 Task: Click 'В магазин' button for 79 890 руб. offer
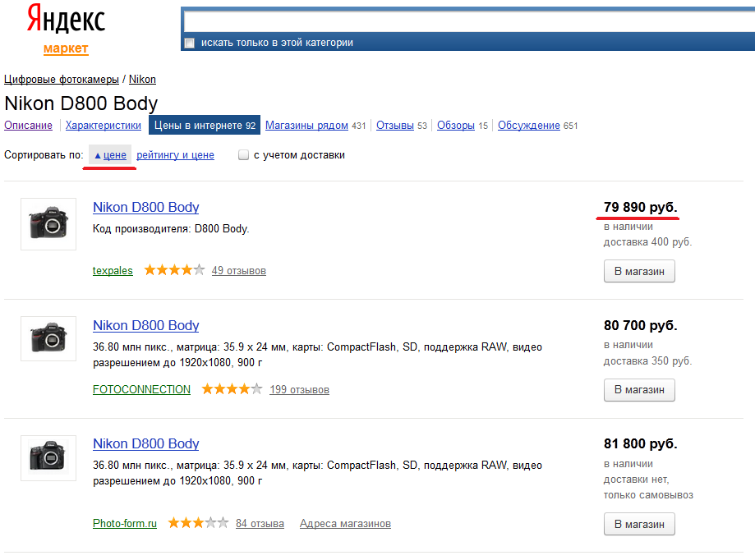pos(639,271)
